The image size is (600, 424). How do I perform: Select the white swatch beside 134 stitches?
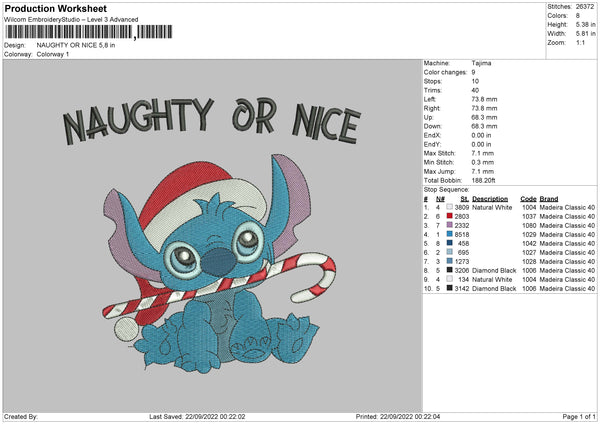450,279
